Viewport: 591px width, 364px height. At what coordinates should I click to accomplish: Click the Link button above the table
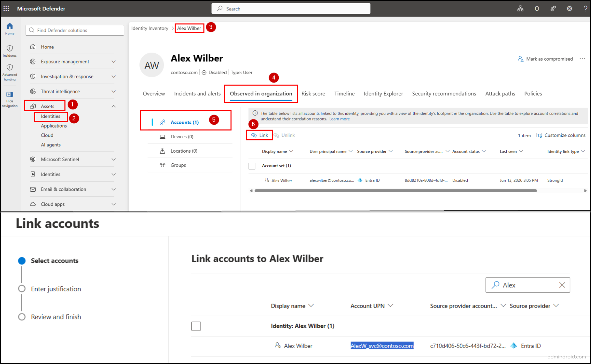click(260, 135)
